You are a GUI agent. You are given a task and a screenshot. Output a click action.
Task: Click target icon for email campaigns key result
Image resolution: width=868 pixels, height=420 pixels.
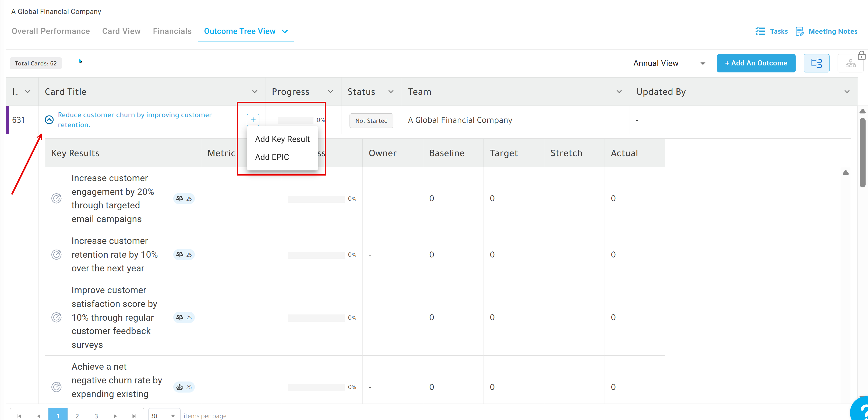[56, 198]
